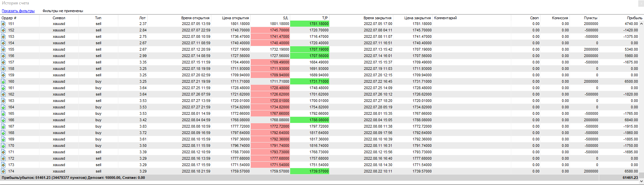Click the Комментарий column header
The image size is (644, 185).
(446, 18)
